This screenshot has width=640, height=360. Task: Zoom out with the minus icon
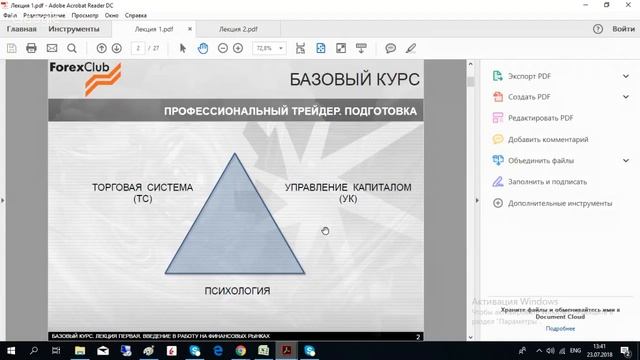pos(223,48)
